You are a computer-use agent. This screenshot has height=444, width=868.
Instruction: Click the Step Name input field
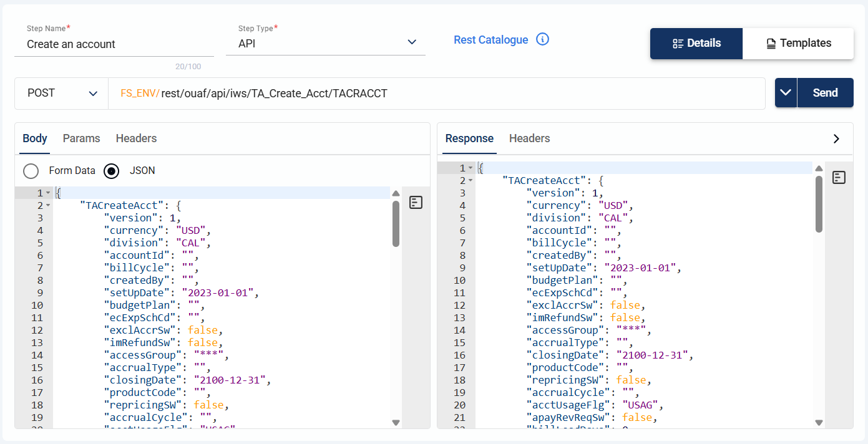[x=114, y=44]
